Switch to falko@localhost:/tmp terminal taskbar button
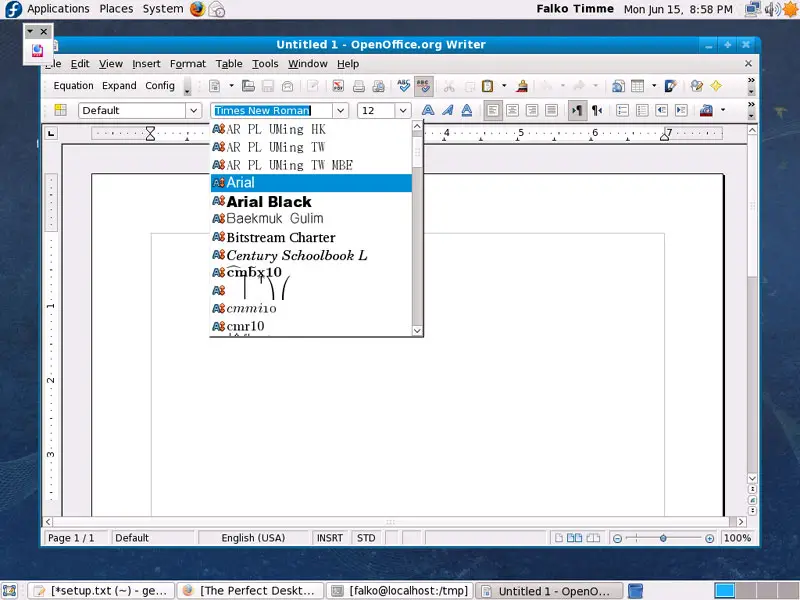The image size is (800, 600). pyautogui.click(x=400, y=591)
